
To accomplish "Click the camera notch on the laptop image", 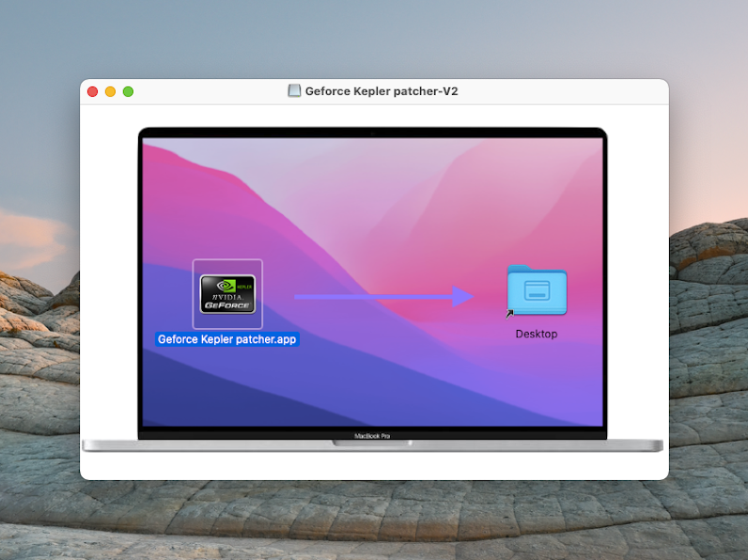I will [372, 133].
